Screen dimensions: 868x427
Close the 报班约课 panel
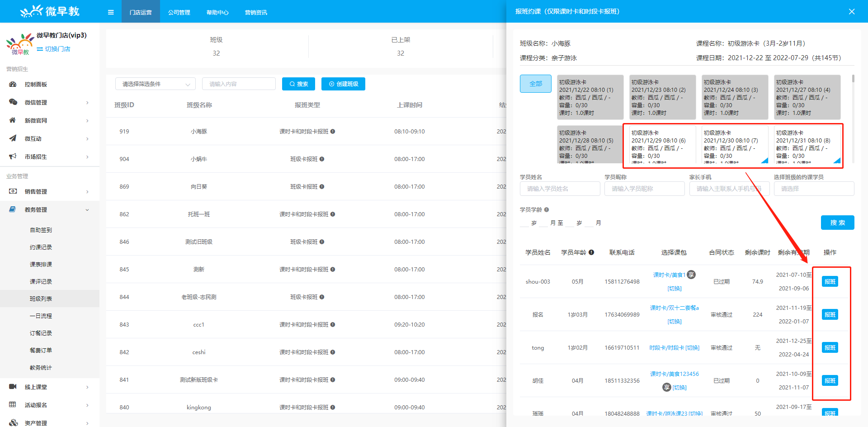(x=852, y=12)
